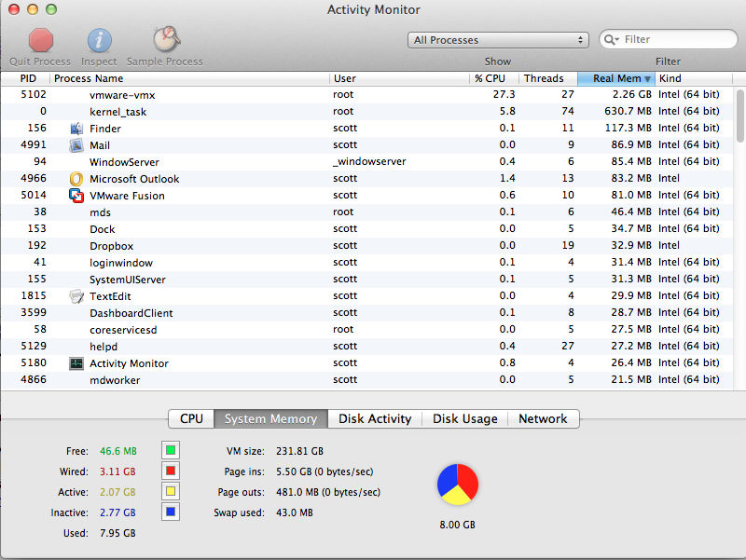Sort by Process Name column header
The width and height of the screenshot is (746, 560).
pos(189,78)
